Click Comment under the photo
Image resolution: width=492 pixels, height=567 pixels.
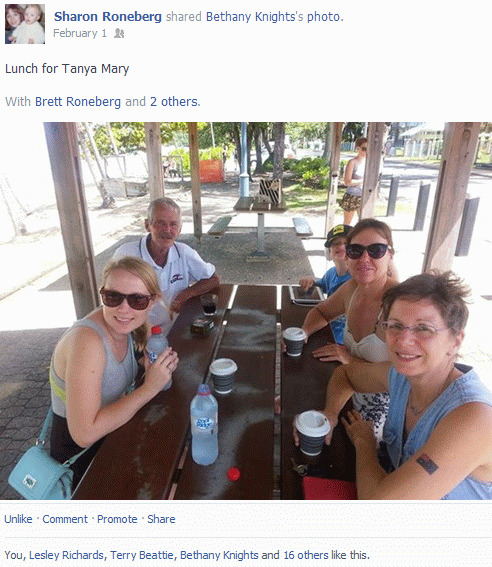click(65, 519)
